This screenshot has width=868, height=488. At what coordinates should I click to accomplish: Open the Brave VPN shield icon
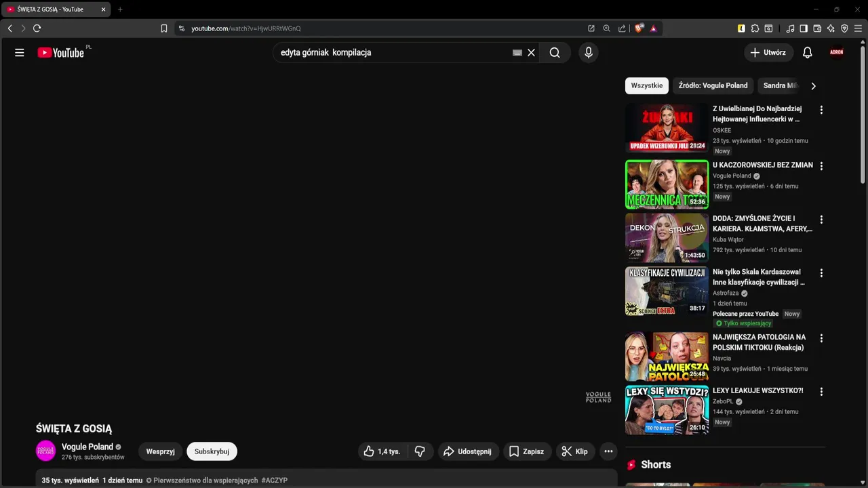click(844, 28)
